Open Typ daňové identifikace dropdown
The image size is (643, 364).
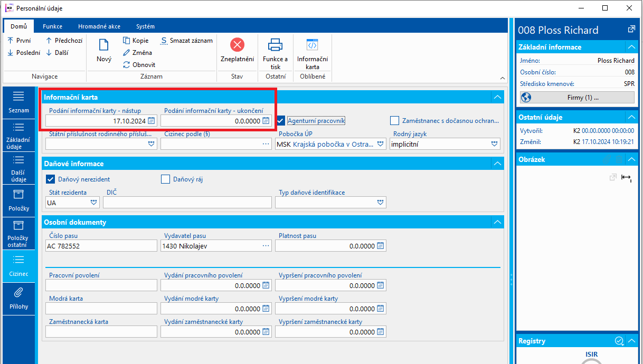click(381, 202)
